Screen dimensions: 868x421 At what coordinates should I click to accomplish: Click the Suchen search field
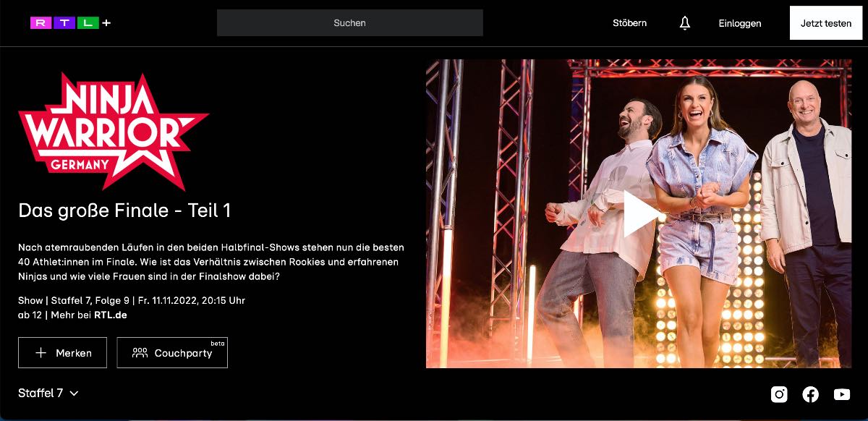(x=350, y=23)
